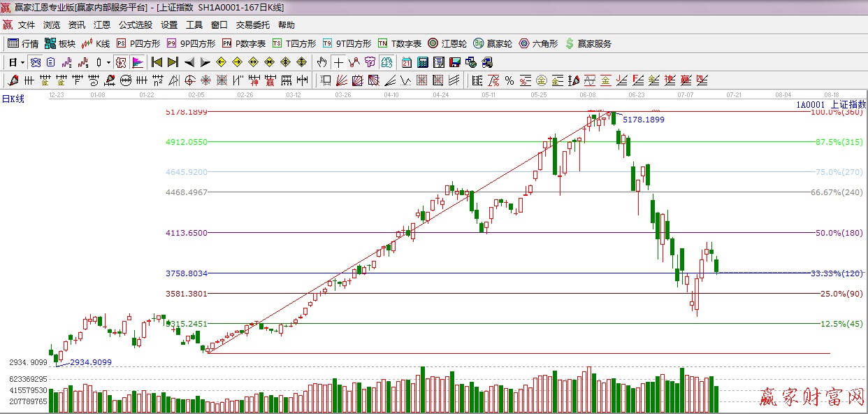The height and width of the screenshot is (414, 868).
Task: Toggle the 权 price adjustment button
Action: (x=121, y=62)
